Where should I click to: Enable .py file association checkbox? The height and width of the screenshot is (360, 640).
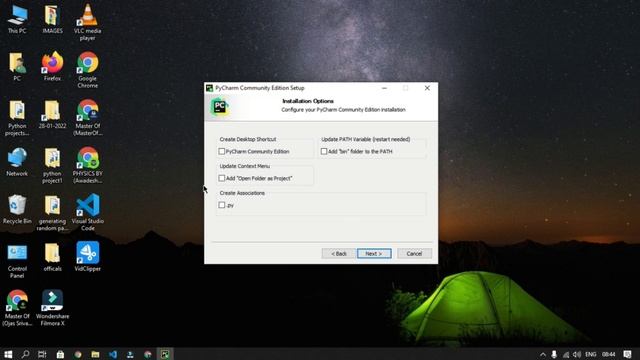tap(222, 205)
